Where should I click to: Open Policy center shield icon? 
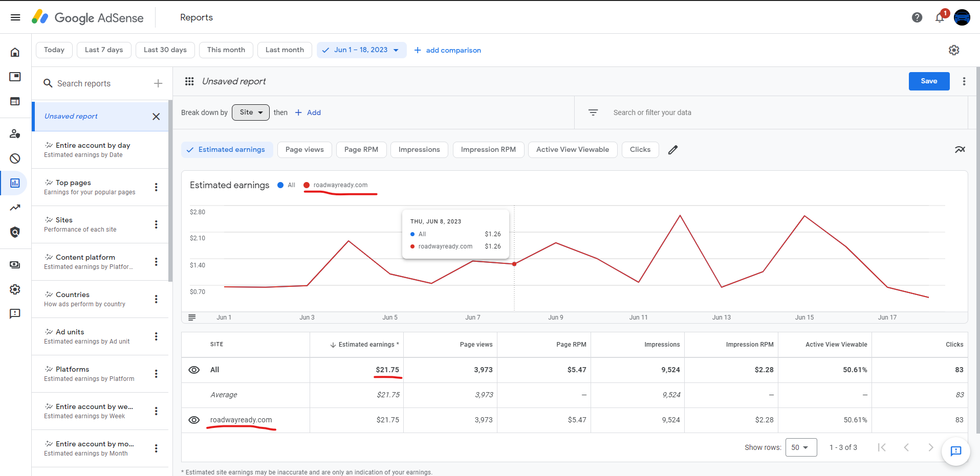click(15, 232)
